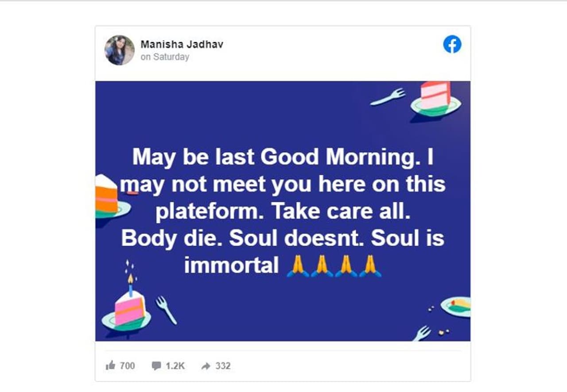567x392 pixels.
Task: Click the share arrow icon
Action: pyautogui.click(x=206, y=366)
